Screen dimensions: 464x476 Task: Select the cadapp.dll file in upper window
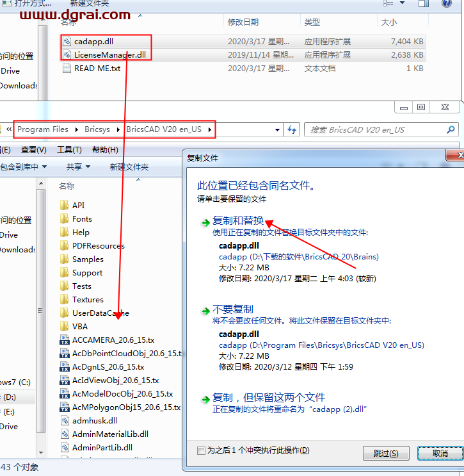point(243,41)
